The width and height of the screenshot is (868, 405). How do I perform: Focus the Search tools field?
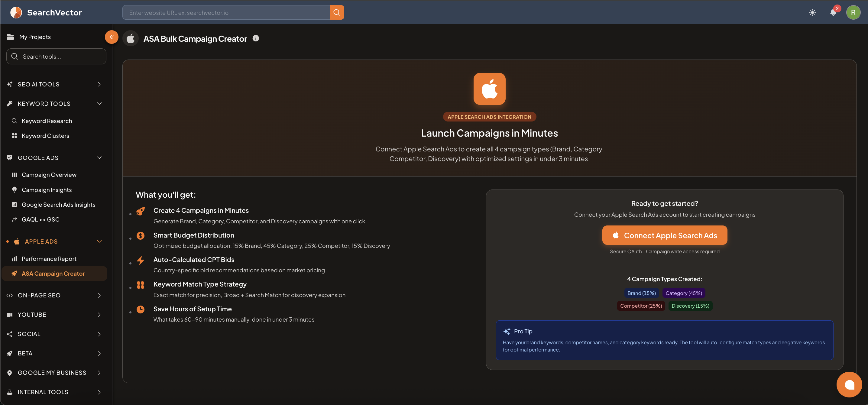pos(56,56)
